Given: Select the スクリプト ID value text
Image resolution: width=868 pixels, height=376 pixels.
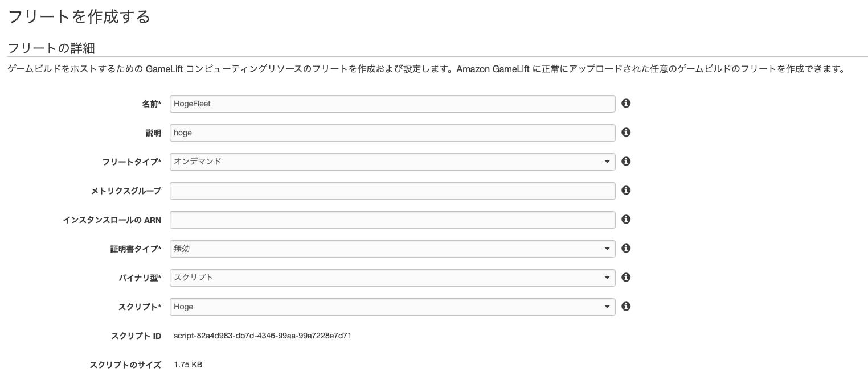Looking at the screenshot, I should (x=261, y=336).
